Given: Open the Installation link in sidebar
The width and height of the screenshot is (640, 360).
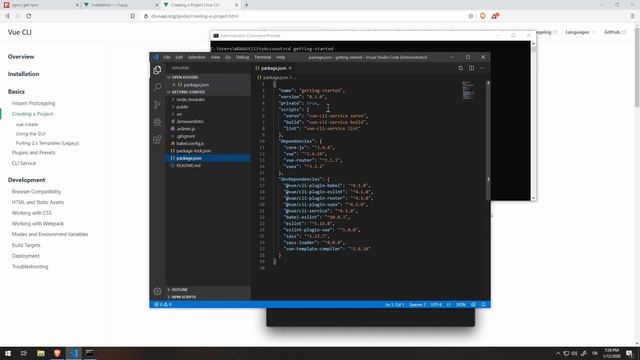Looking at the screenshot, I should tap(23, 74).
